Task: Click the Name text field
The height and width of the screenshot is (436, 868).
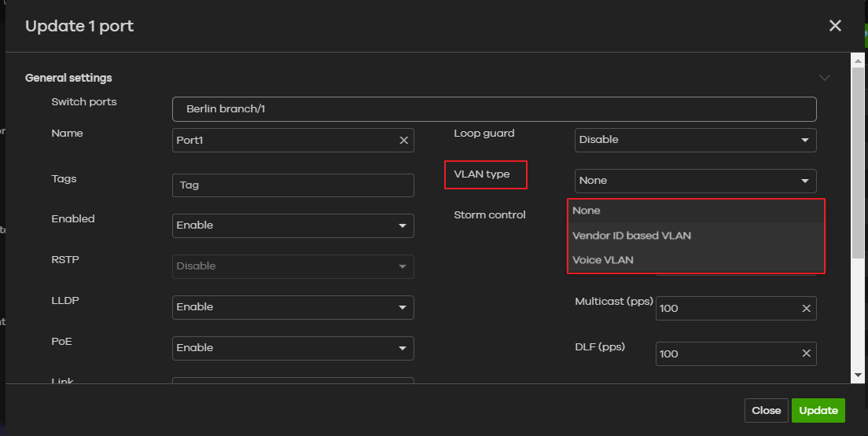Action: pyautogui.click(x=283, y=141)
